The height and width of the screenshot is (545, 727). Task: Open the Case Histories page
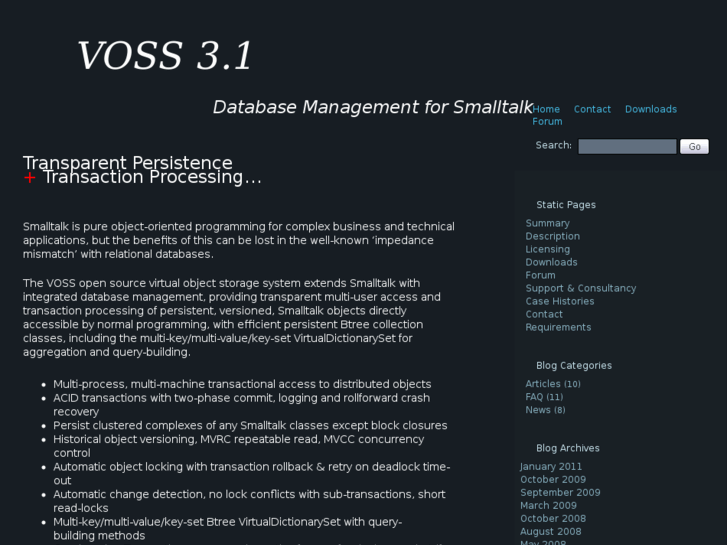pyautogui.click(x=560, y=301)
